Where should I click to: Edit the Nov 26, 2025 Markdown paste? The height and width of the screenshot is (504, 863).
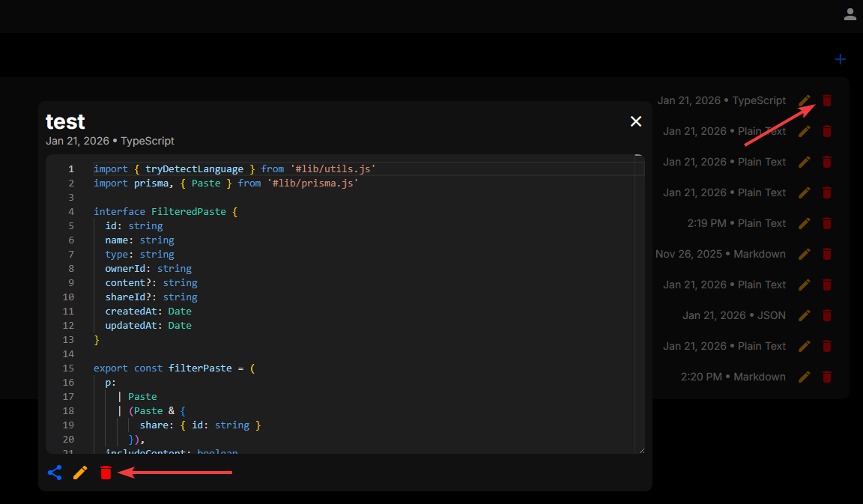point(805,254)
